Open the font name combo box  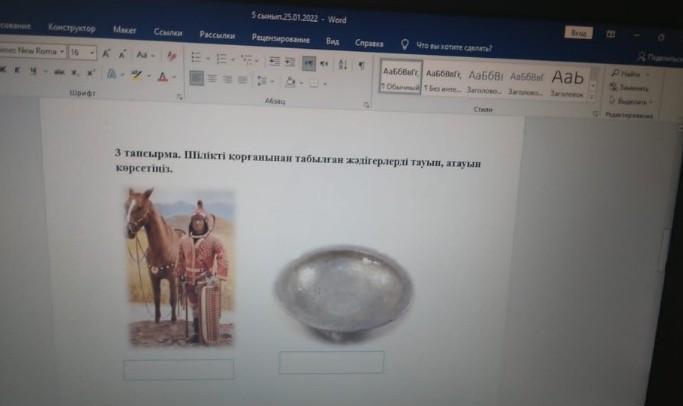coord(33,51)
